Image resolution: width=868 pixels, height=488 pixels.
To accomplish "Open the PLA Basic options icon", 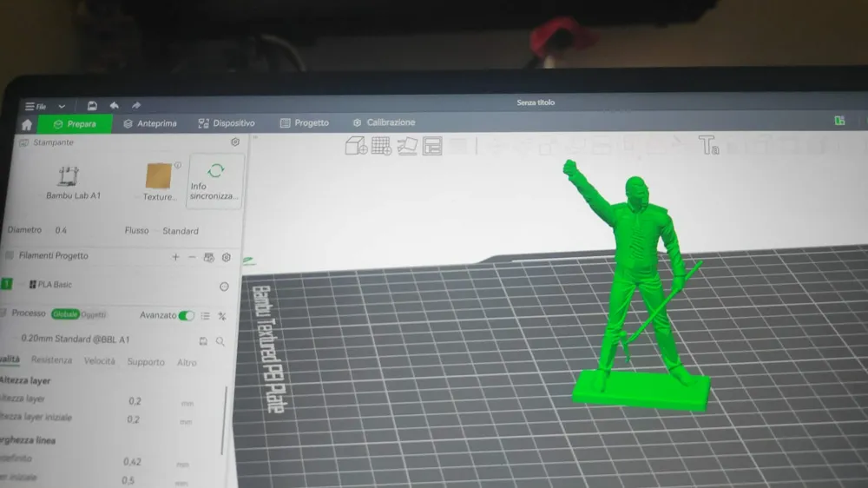I will pyautogui.click(x=224, y=287).
